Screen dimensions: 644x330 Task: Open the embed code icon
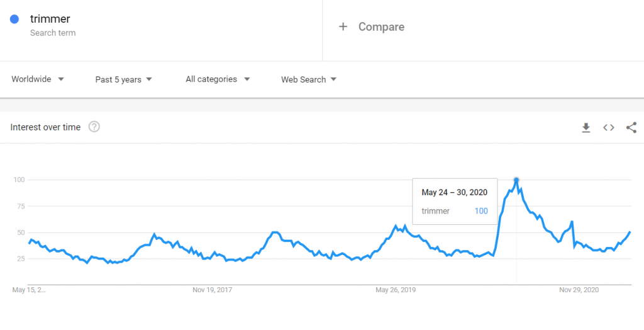(x=609, y=128)
